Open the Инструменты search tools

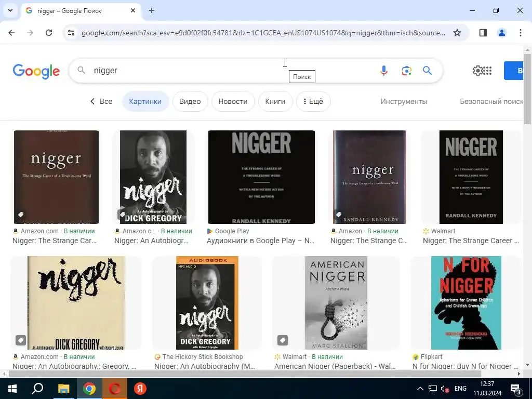pyautogui.click(x=404, y=101)
